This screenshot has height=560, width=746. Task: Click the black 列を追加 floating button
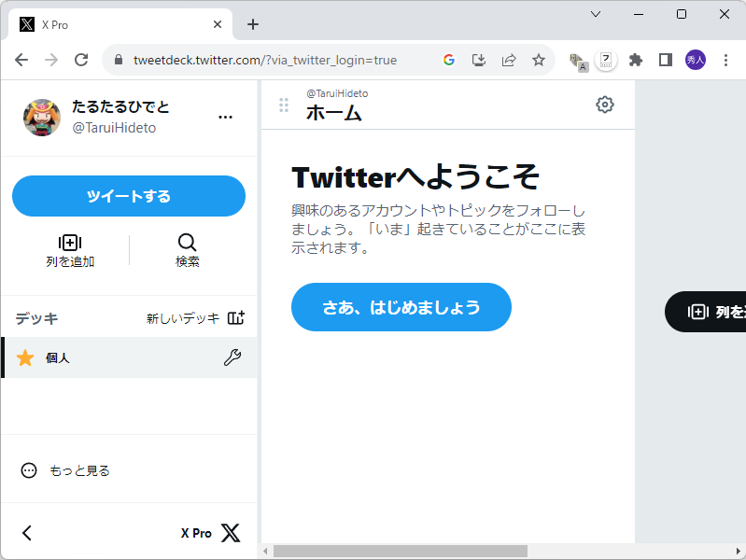pos(706,312)
